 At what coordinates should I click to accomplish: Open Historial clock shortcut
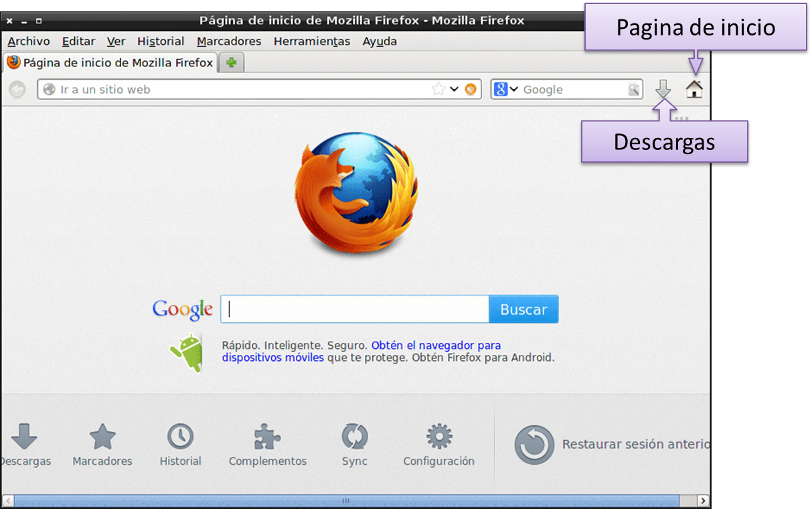180,445
